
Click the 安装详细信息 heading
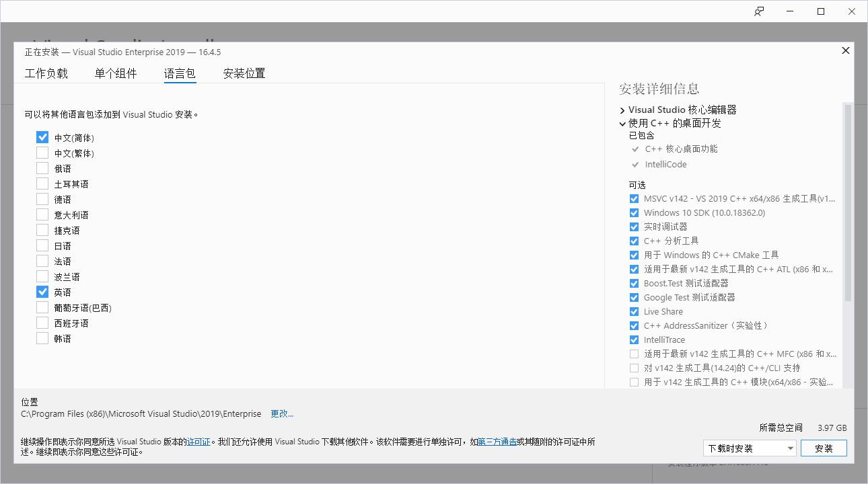tap(659, 89)
